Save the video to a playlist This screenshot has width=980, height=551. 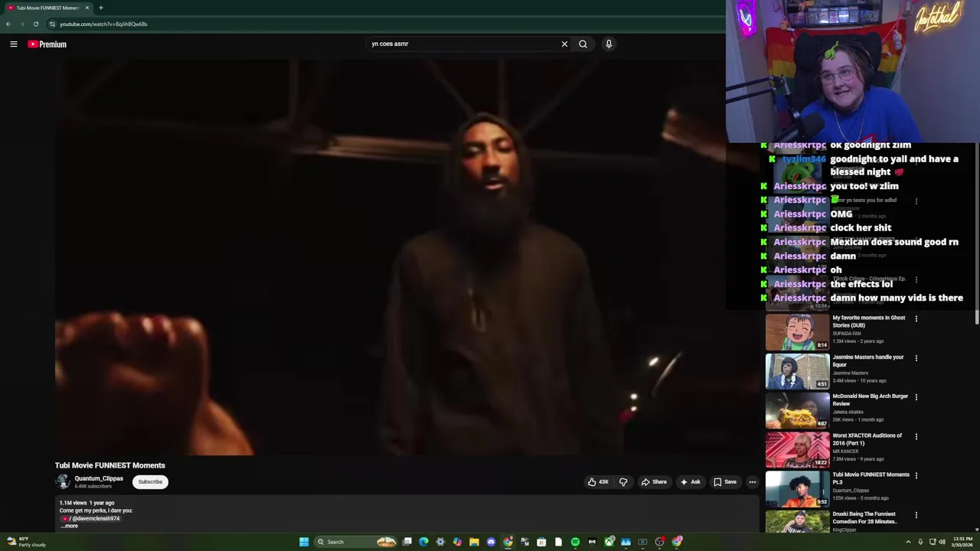pos(725,482)
